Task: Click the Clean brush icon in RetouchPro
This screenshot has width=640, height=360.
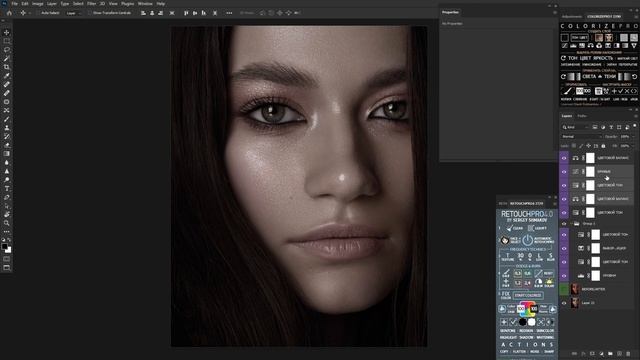Action: [510, 228]
